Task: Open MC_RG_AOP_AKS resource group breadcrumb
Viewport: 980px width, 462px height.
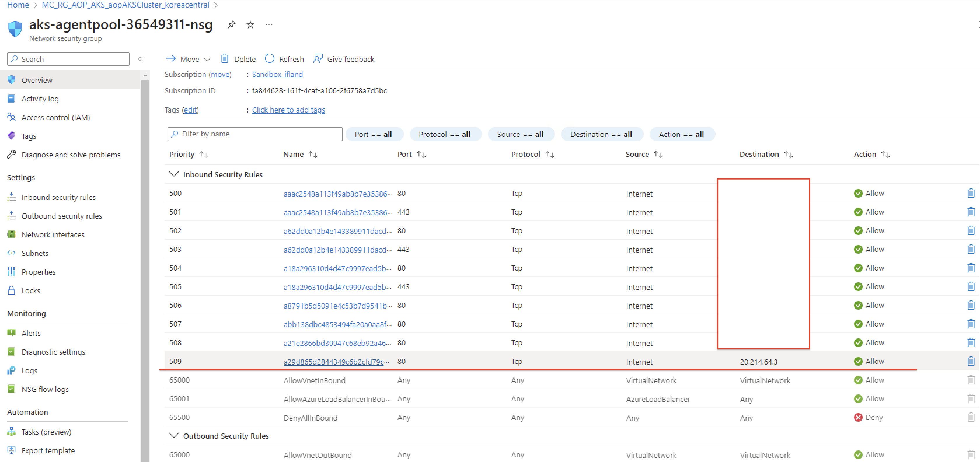Action: click(125, 5)
